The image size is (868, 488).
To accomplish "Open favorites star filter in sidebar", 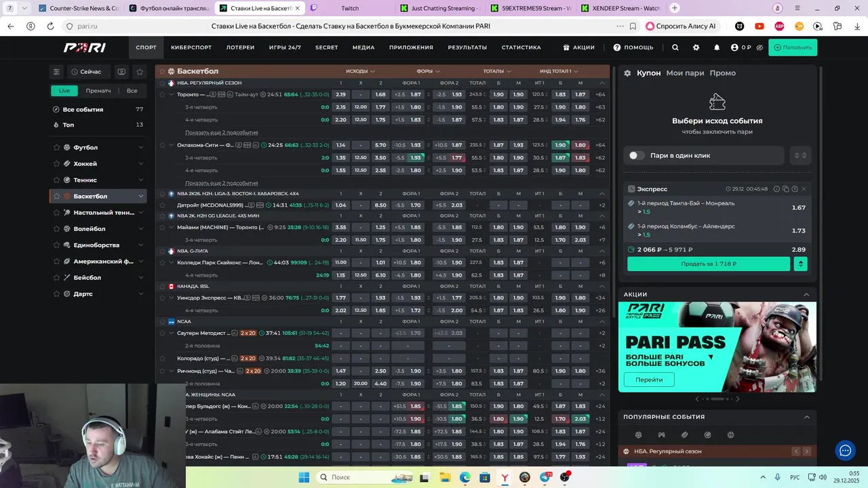I will click(140, 72).
